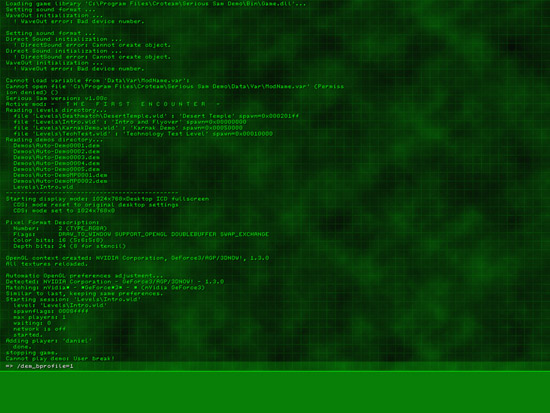Viewport: 550px width, 413px height.
Task: Click 'CDS: mode set to 1024x768x0'
Action: [x=64, y=211]
